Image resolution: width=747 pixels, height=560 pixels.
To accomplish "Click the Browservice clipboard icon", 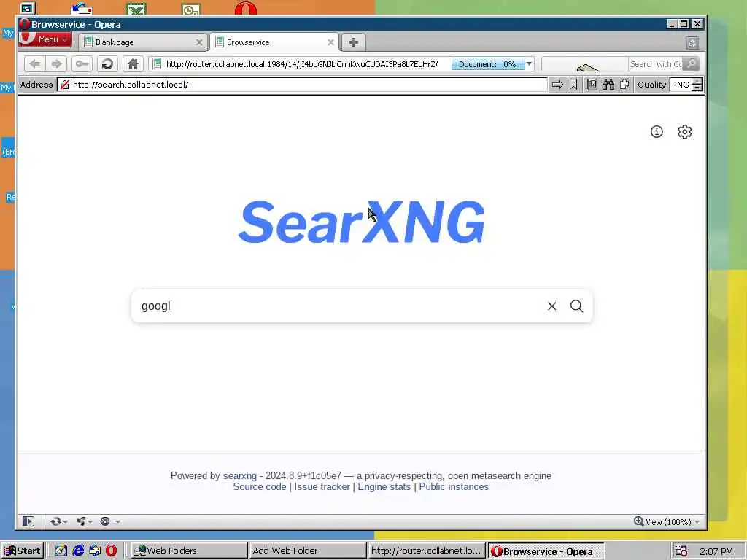I will 624,85.
